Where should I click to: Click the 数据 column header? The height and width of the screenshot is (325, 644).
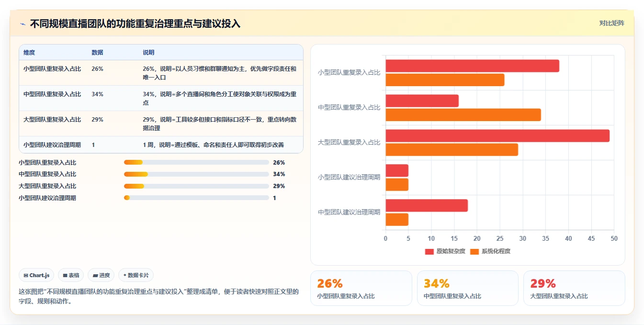97,53
